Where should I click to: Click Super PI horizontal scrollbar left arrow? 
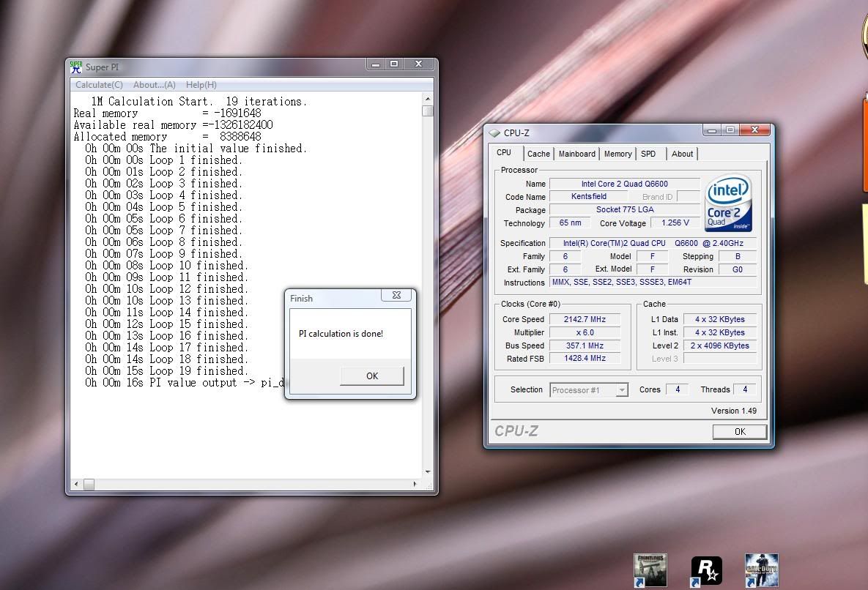tap(76, 485)
